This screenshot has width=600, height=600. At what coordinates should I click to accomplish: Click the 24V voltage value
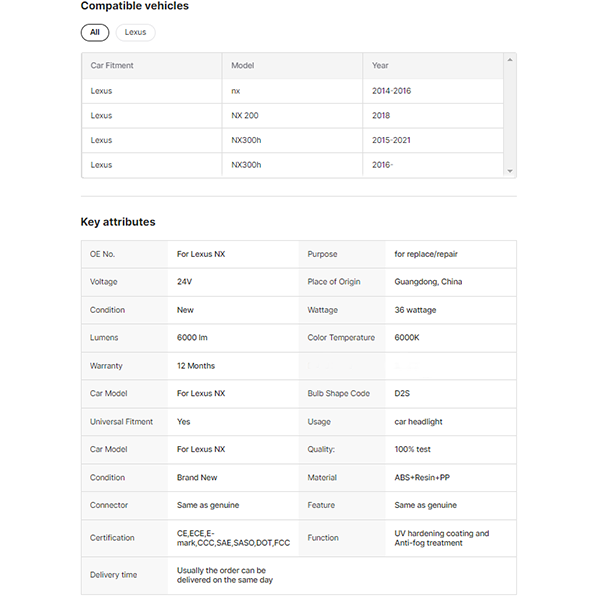click(x=184, y=282)
